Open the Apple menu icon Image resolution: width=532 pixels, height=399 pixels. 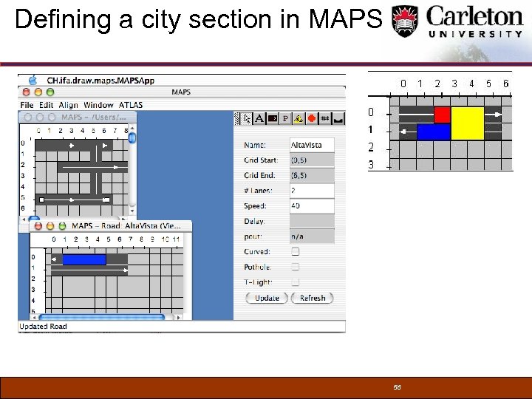[33, 81]
